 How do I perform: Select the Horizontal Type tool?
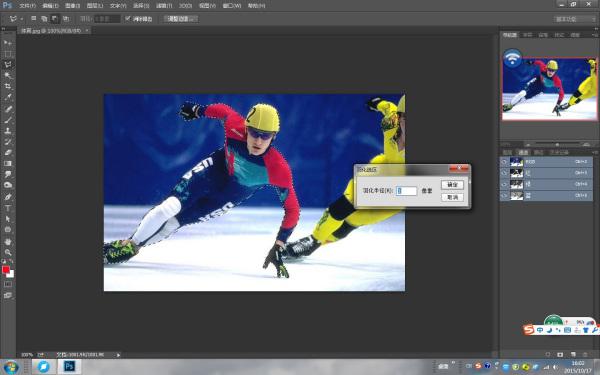[x=8, y=208]
